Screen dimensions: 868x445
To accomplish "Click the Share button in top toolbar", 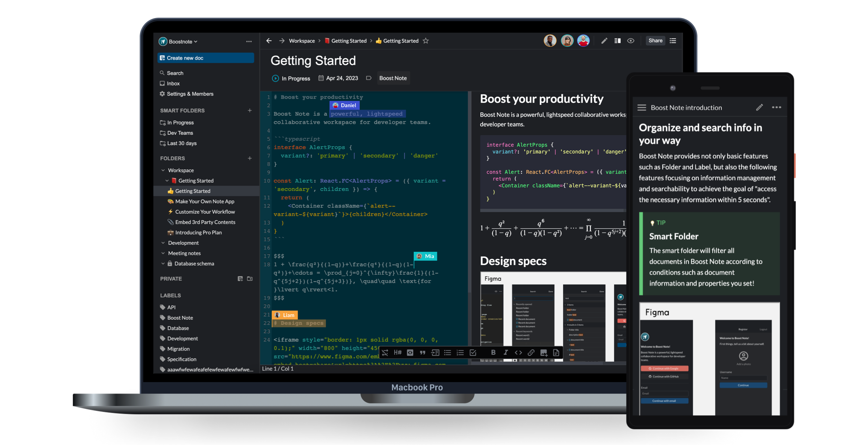I will click(655, 40).
